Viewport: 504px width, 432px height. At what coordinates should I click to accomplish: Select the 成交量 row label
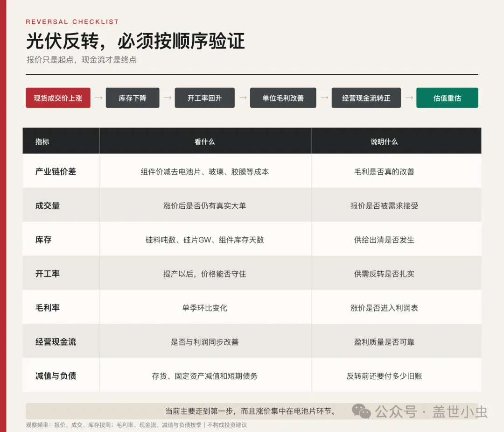pyautogui.click(x=48, y=205)
